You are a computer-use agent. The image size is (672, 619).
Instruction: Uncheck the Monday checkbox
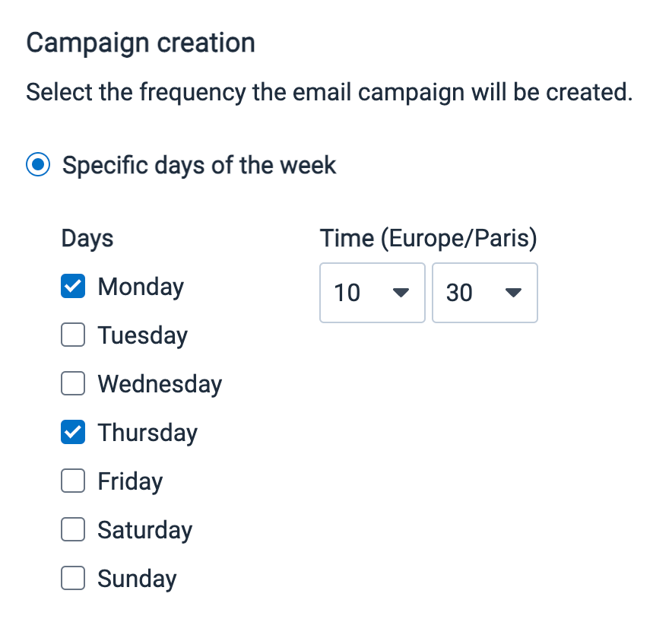[73, 287]
